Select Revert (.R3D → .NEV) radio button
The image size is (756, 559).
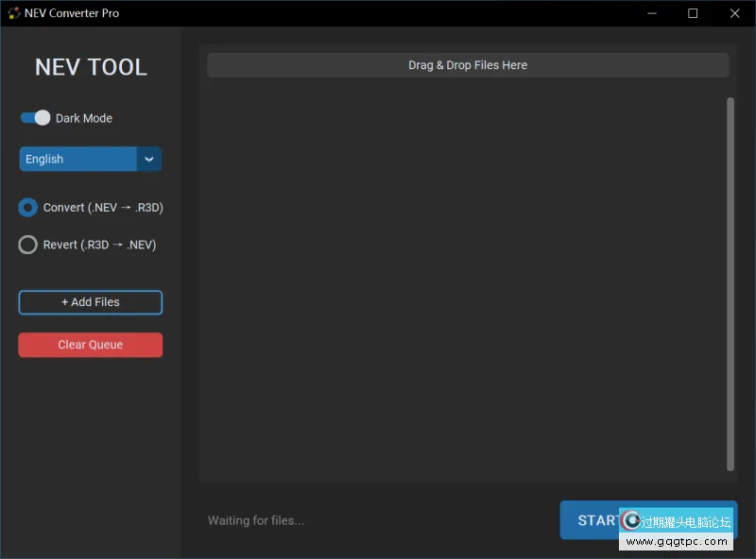click(x=28, y=245)
